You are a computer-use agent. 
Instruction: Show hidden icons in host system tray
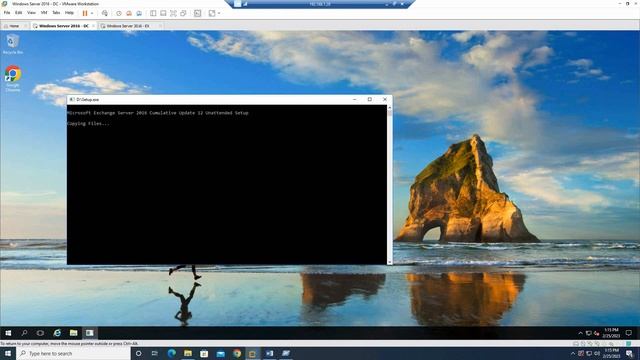pyautogui.click(x=573, y=353)
